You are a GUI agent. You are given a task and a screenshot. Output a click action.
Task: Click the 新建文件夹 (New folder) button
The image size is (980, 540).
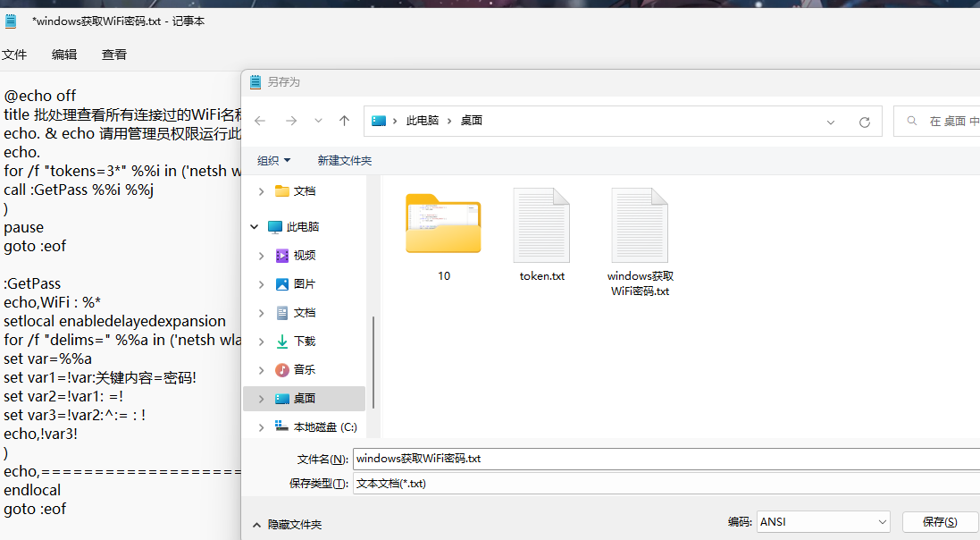pyautogui.click(x=344, y=160)
